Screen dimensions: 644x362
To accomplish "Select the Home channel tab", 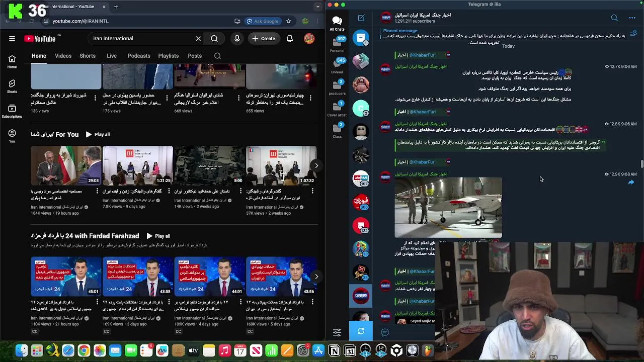I will [x=39, y=56].
